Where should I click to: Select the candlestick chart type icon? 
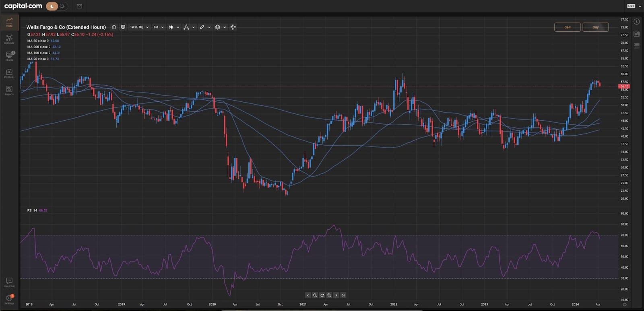pos(171,27)
